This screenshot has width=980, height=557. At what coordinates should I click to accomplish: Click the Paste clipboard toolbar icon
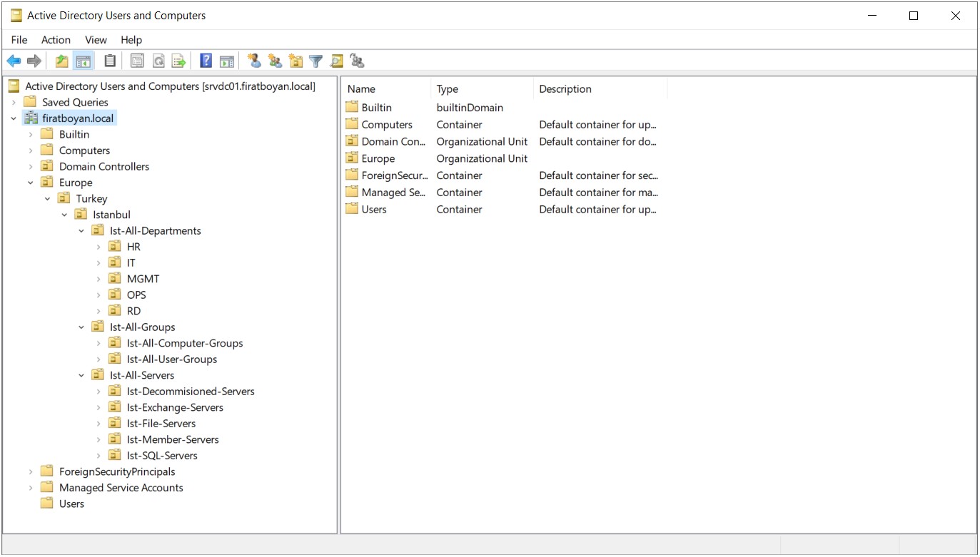110,61
